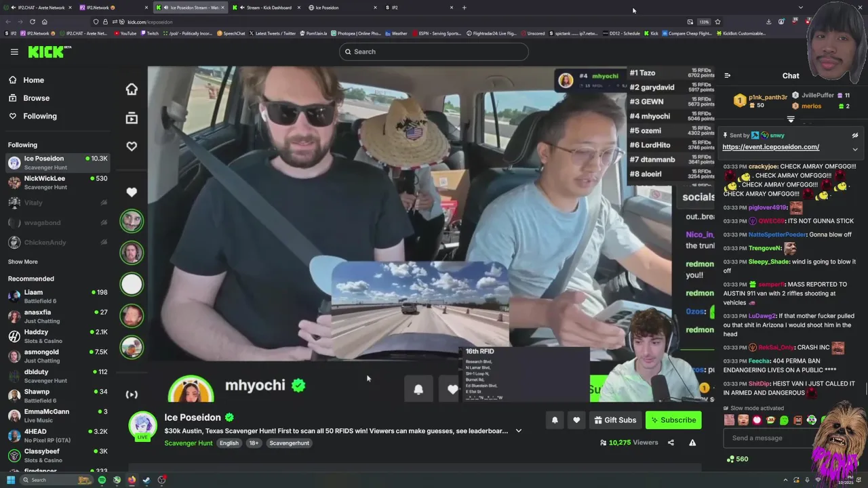Open recommended channel asmongold

pyautogui.click(x=58, y=356)
